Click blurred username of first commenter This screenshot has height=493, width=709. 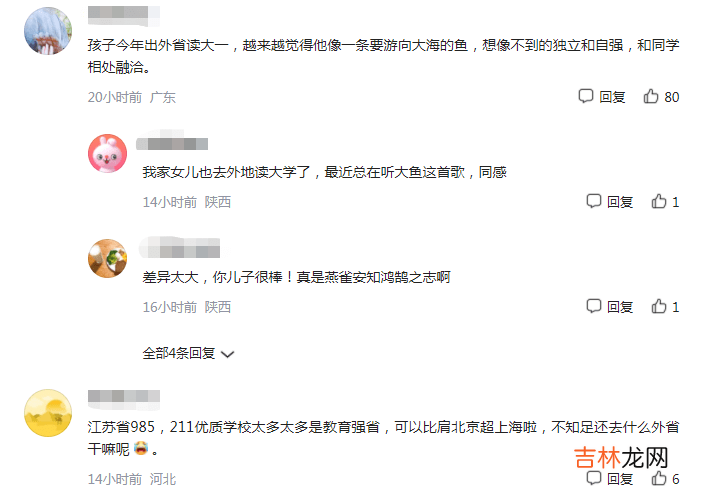click(124, 14)
